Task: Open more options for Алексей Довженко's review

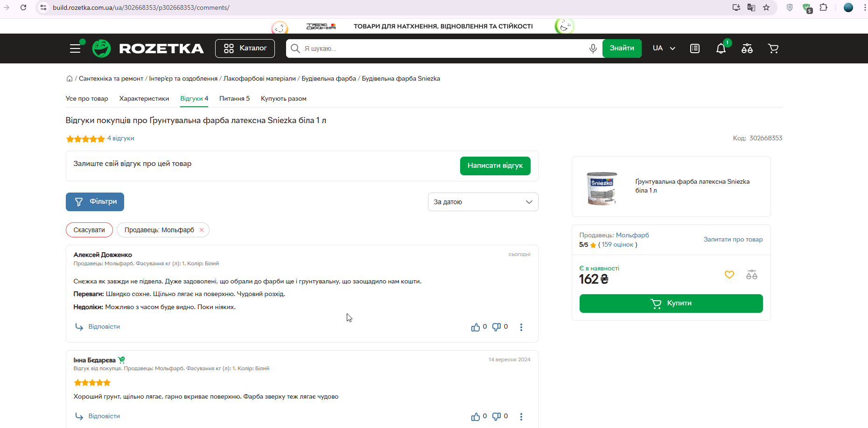Action: pyautogui.click(x=521, y=327)
